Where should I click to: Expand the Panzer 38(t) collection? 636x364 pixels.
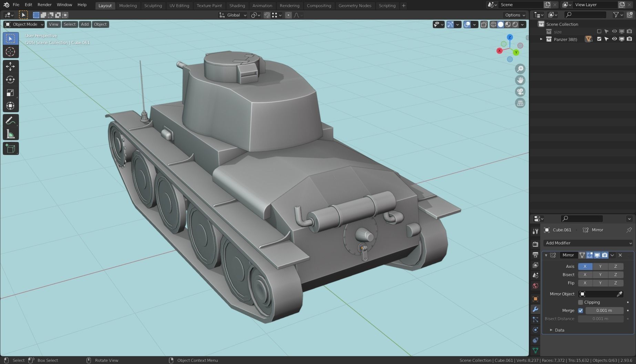[541, 39]
